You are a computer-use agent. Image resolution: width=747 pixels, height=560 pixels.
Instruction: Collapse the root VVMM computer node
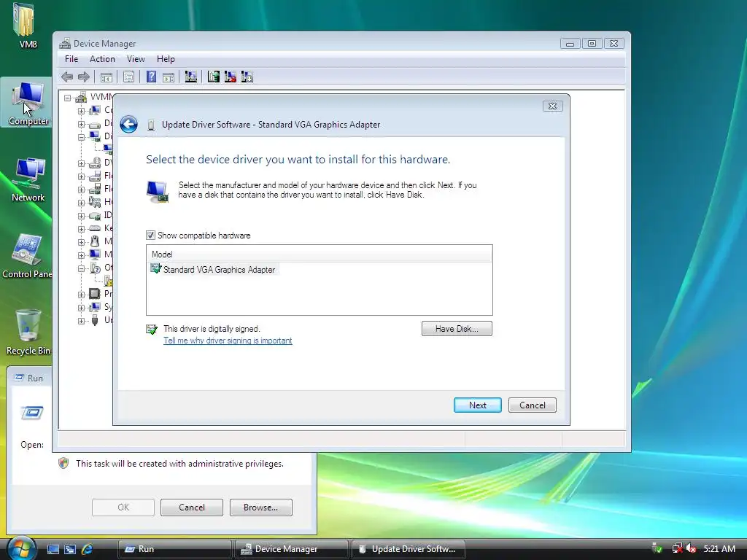pyautogui.click(x=68, y=98)
